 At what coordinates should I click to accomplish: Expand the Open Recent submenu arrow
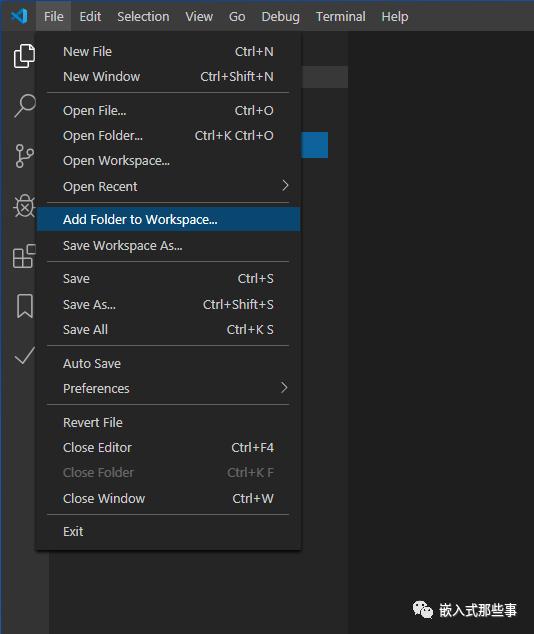tap(285, 186)
